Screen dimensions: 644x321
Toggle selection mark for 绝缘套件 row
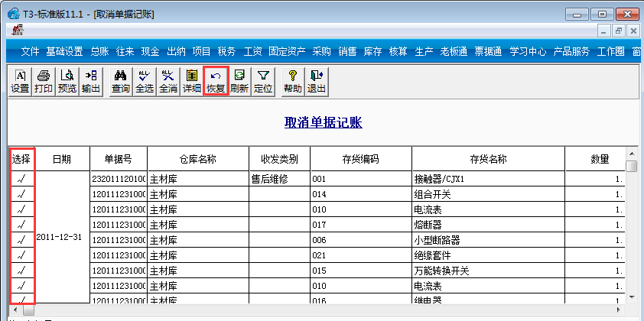tap(22, 255)
